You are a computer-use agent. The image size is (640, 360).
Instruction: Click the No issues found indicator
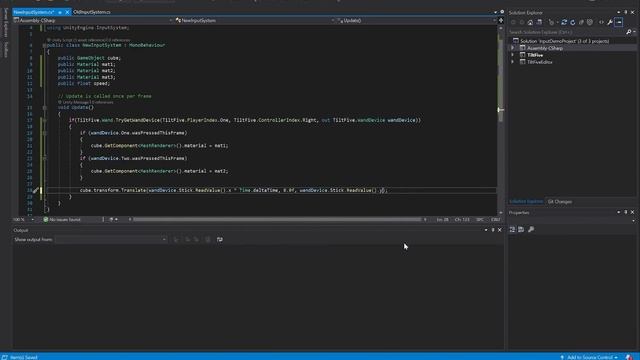(62, 220)
